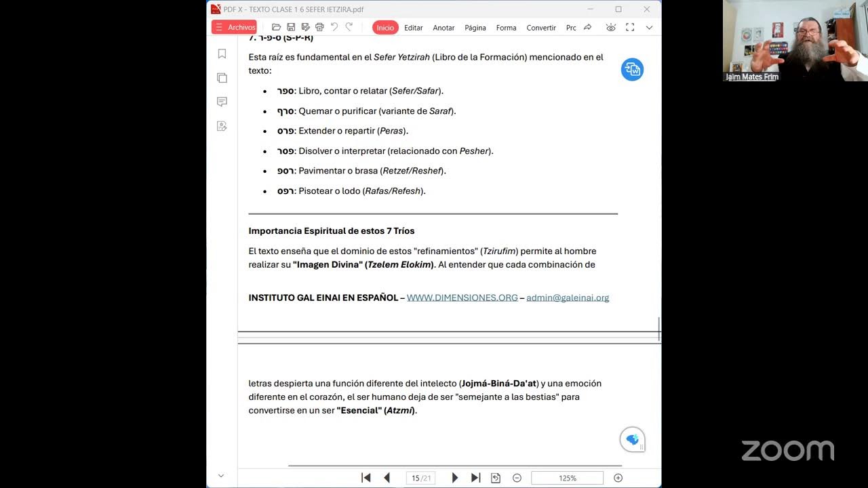Click the Open file folder icon

pos(276,27)
